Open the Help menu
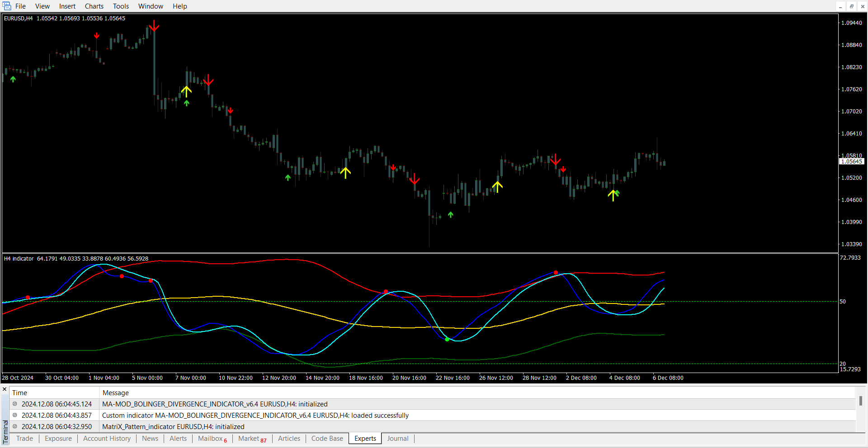Screen dimensions: 868x448 click(179, 6)
